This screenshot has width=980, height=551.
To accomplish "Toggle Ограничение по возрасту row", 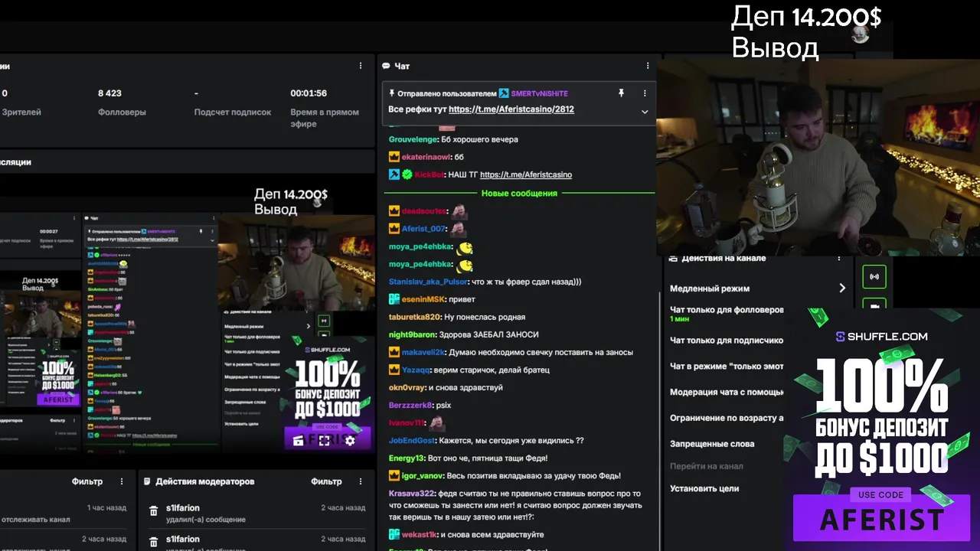I will click(727, 418).
